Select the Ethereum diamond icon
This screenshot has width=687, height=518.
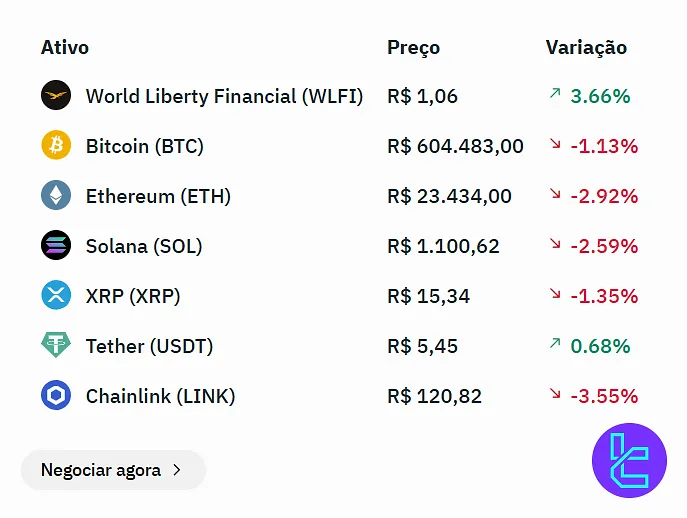pyautogui.click(x=56, y=196)
